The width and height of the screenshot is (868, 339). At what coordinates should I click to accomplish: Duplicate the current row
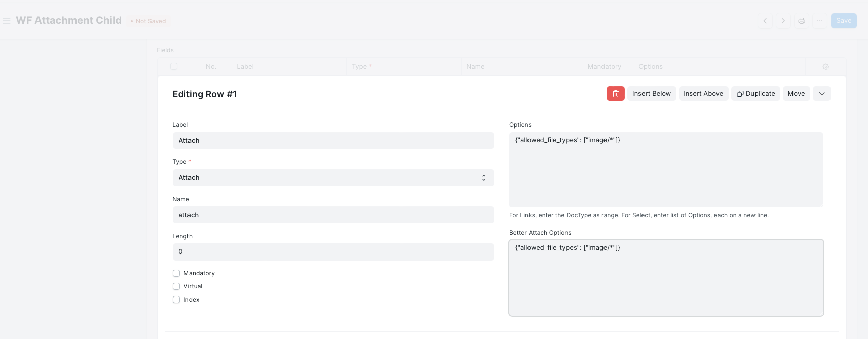coord(756,94)
